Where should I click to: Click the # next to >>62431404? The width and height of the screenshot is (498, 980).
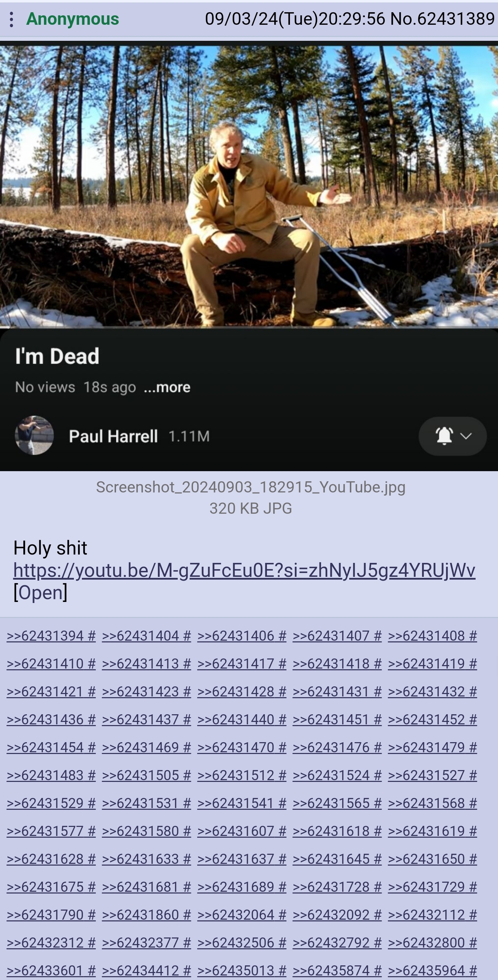(187, 636)
